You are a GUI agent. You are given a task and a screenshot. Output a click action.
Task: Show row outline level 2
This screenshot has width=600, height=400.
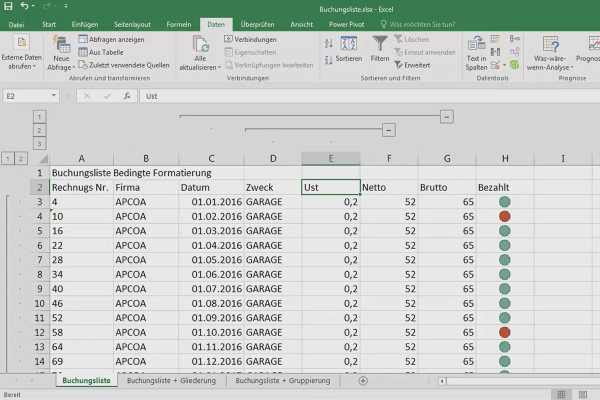tap(21, 158)
